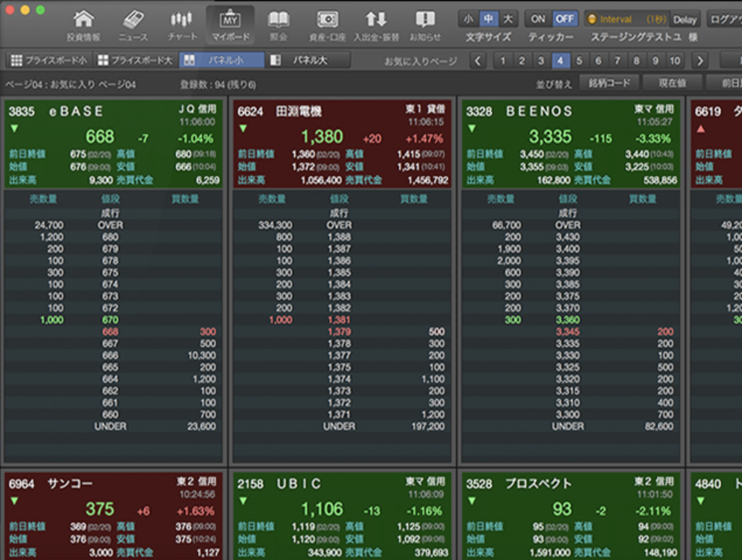Open the 資産・口座 safe icon
The image size is (742, 560).
coord(327,25)
